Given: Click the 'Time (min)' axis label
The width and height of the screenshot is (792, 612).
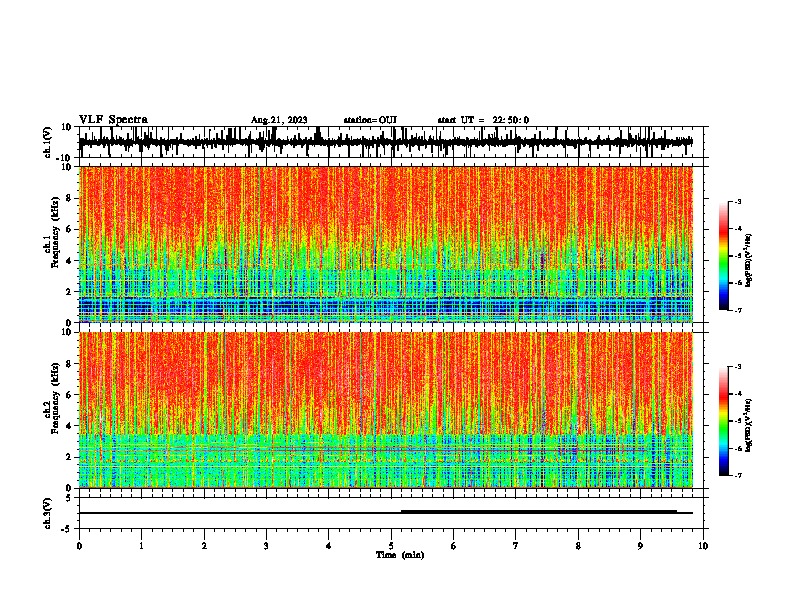Looking at the screenshot, I should [400, 555].
